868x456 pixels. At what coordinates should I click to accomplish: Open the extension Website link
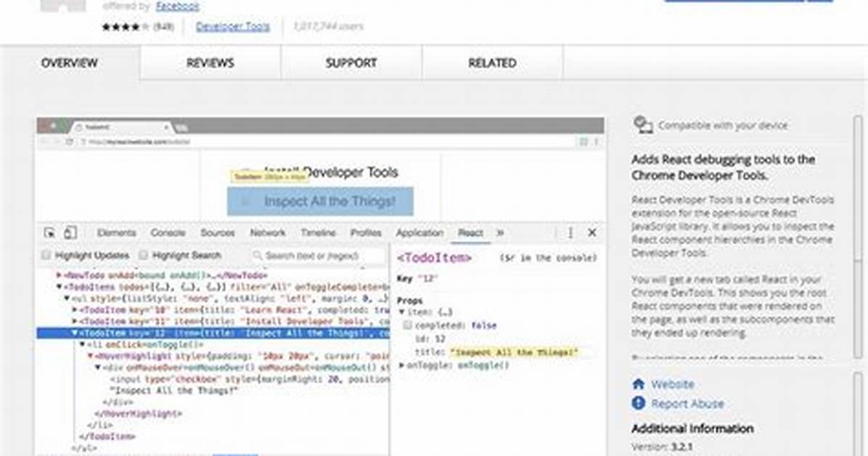(673, 384)
